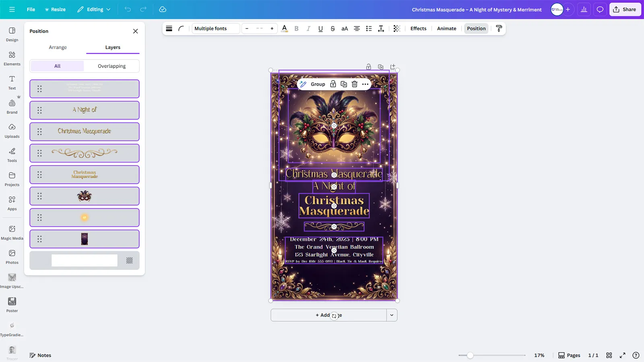Apply italic formatting to text
644x362 pixels.
pos(308,29)
